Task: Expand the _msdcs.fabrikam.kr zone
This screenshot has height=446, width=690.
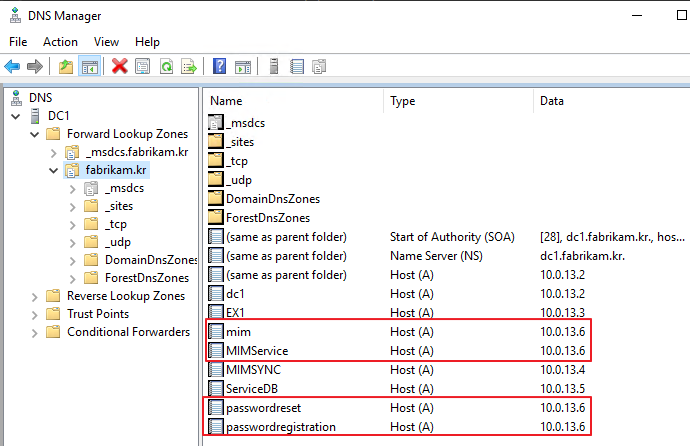Action: pyautogui.click(x=54, y=153)
